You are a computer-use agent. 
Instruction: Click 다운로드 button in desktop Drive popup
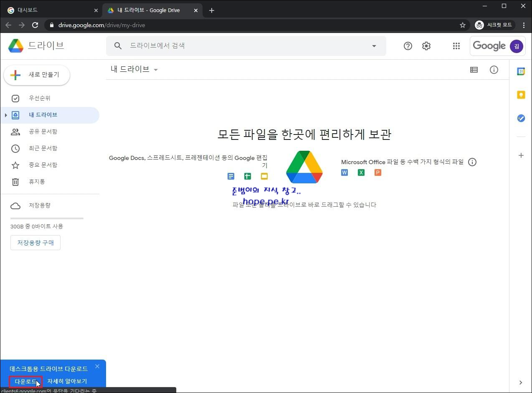pos(25,381)
